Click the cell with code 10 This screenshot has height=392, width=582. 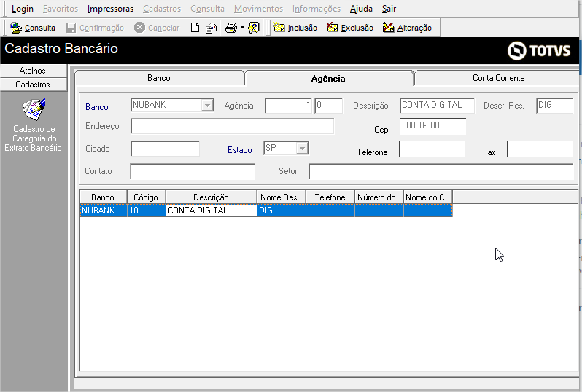click(147, 211)
